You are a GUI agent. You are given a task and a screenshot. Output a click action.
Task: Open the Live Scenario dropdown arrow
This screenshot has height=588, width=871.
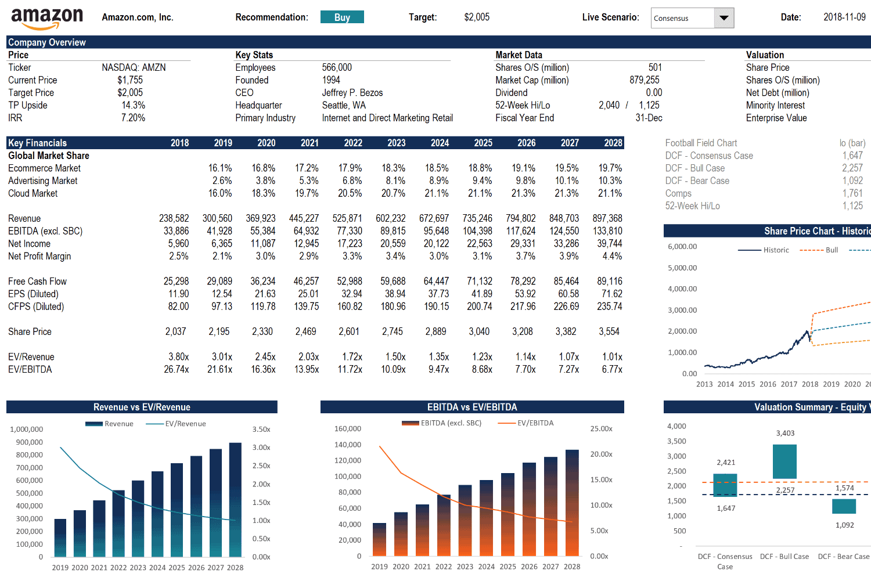click(x=724, y=18)
